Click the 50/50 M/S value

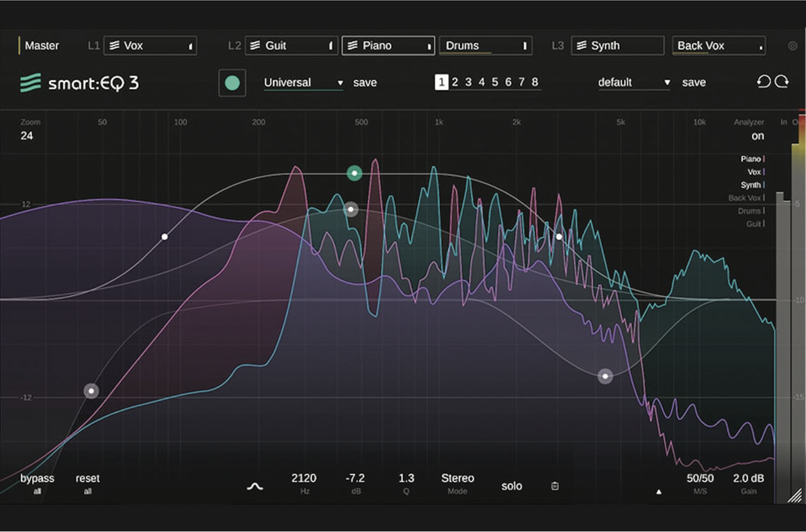pos(701,478)
